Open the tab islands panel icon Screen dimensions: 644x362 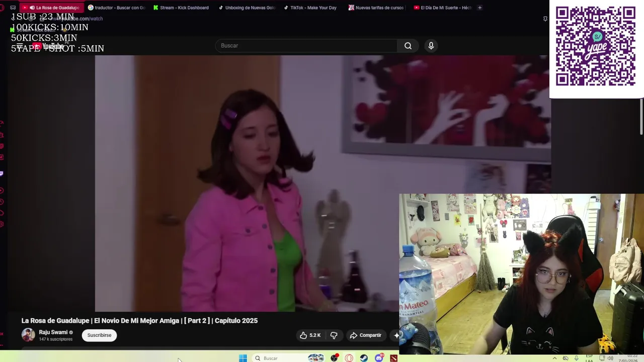[13, 8]
